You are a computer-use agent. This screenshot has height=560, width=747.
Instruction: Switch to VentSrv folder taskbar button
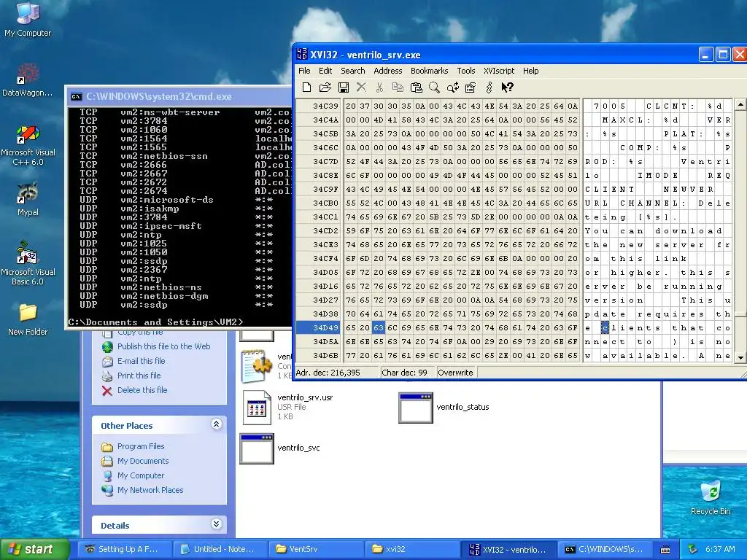click(x=315, y=549)
